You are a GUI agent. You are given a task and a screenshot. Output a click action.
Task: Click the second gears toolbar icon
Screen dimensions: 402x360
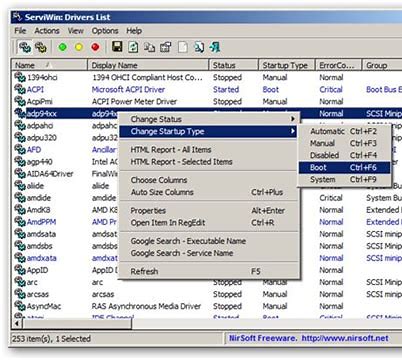41,47
